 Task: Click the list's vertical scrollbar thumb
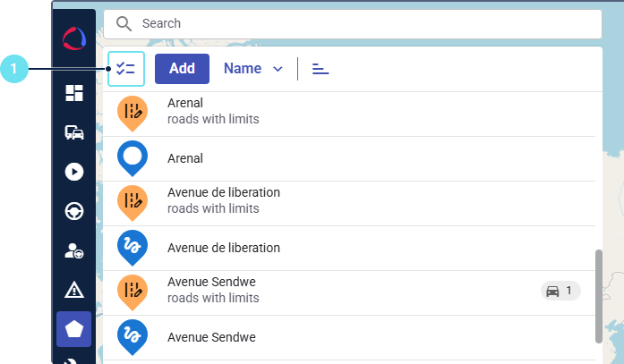(598, 296)
